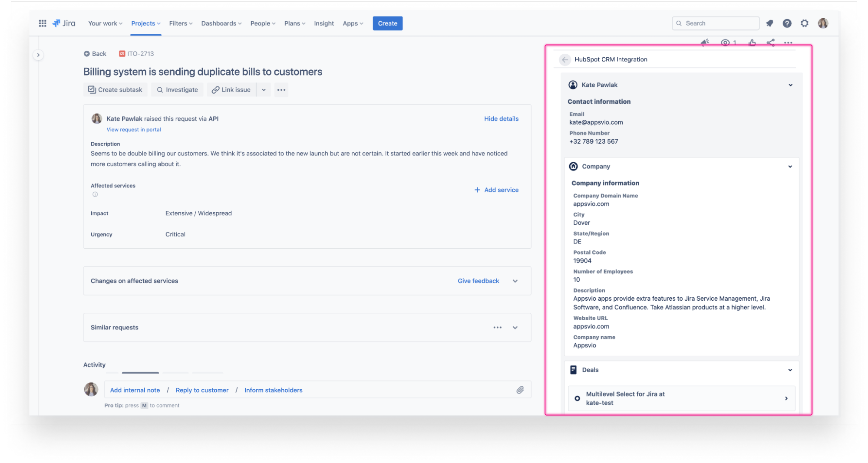Expand Changes on affected services section

click(515, 281)
